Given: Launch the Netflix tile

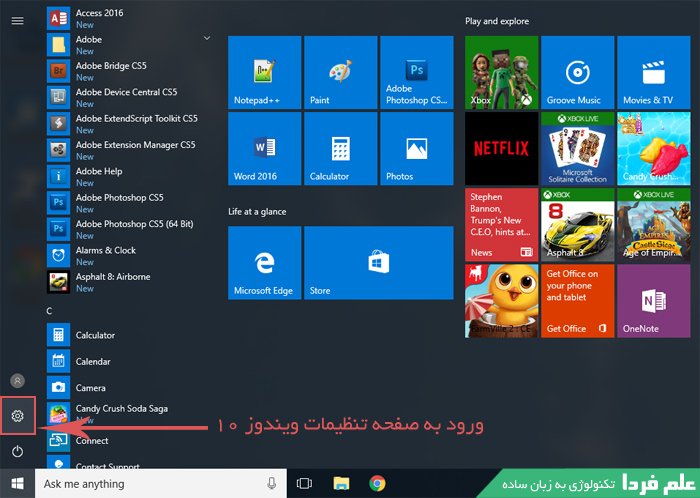Looking at the screenshot, I should pyautogui.click(x=501, y=149).
